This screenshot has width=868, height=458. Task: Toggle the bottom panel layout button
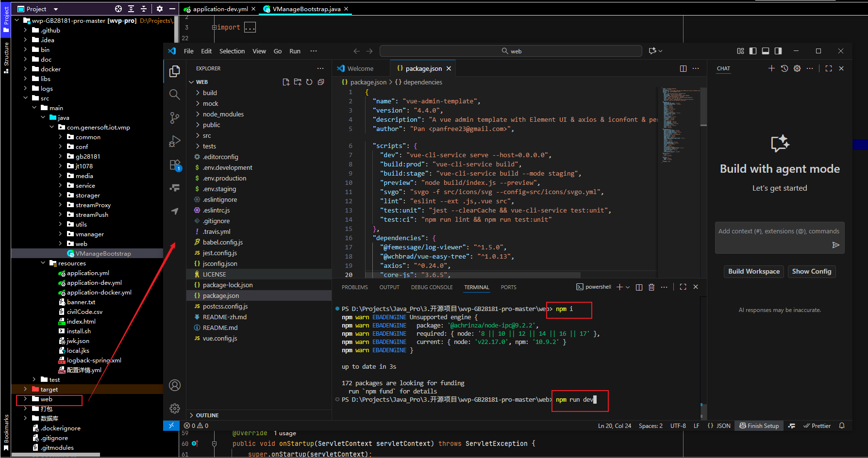(x=766, y=51)
